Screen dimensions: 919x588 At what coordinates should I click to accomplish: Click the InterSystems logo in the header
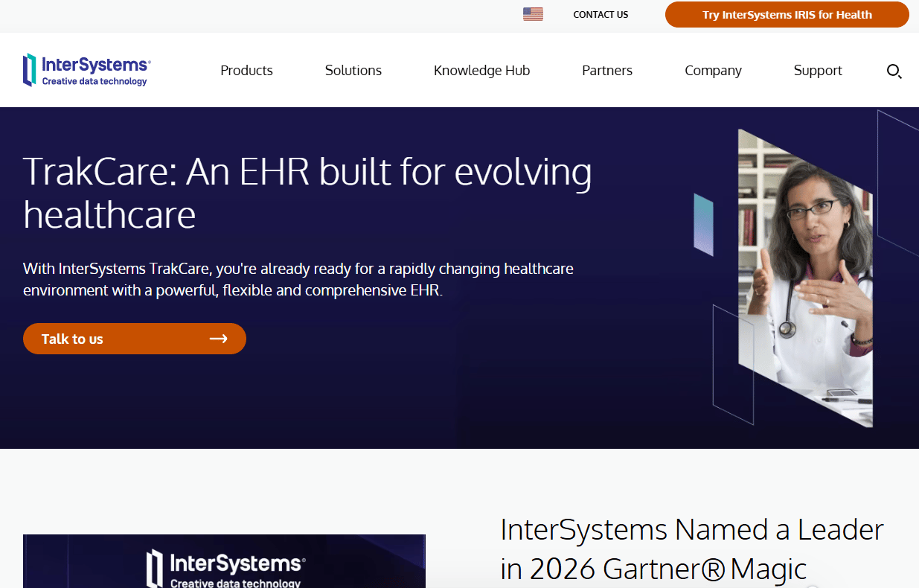(x=87, y=70)
